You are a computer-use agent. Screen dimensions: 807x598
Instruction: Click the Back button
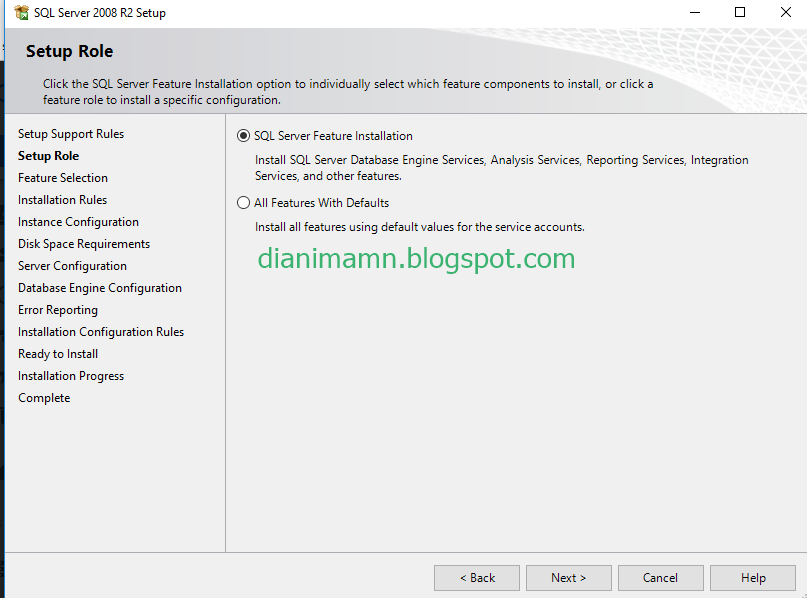[476, 577]
